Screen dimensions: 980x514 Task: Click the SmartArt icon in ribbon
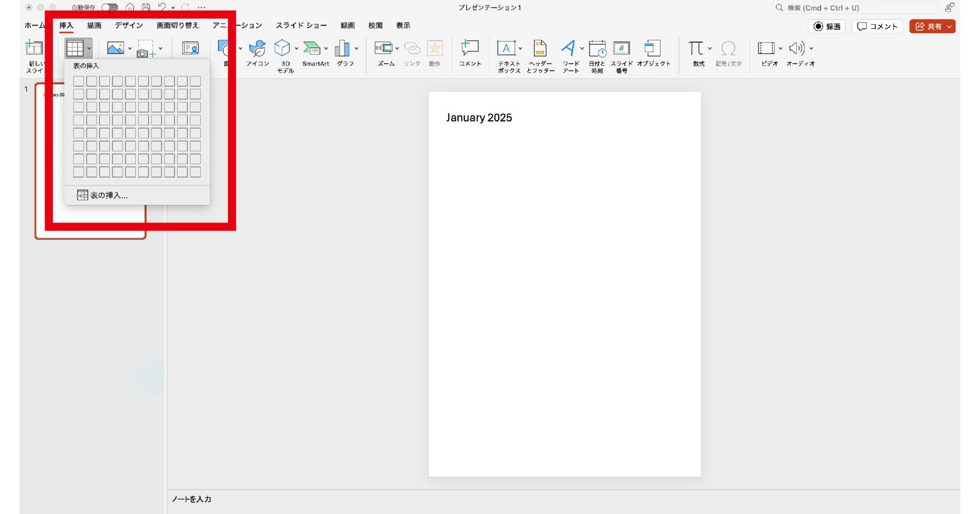point(312,49)
